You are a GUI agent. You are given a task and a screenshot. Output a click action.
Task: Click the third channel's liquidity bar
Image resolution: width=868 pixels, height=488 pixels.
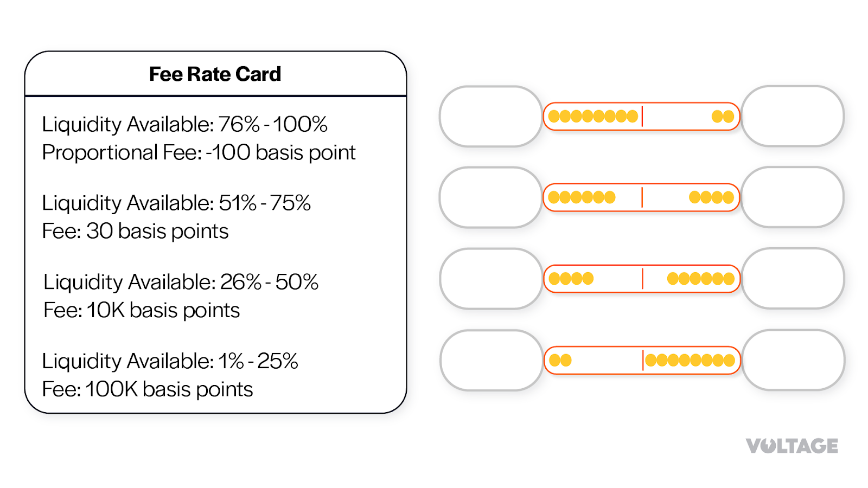pyautogui.click(x=642, y=279)
